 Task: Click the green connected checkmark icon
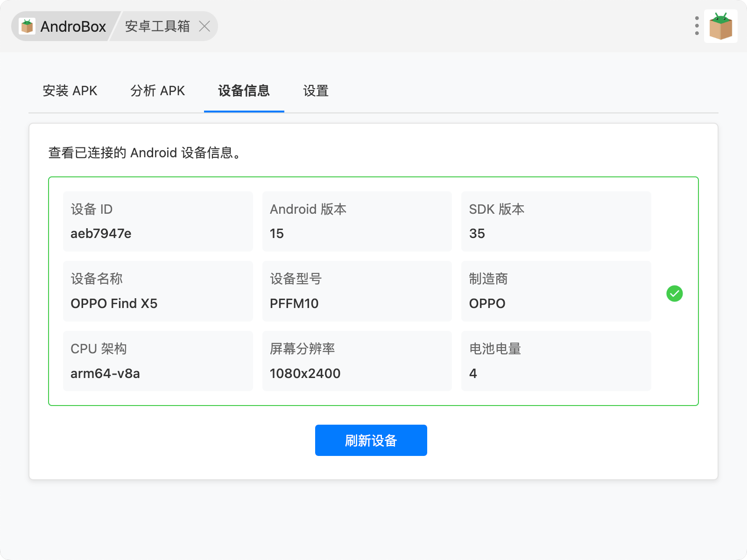[674, 294]
